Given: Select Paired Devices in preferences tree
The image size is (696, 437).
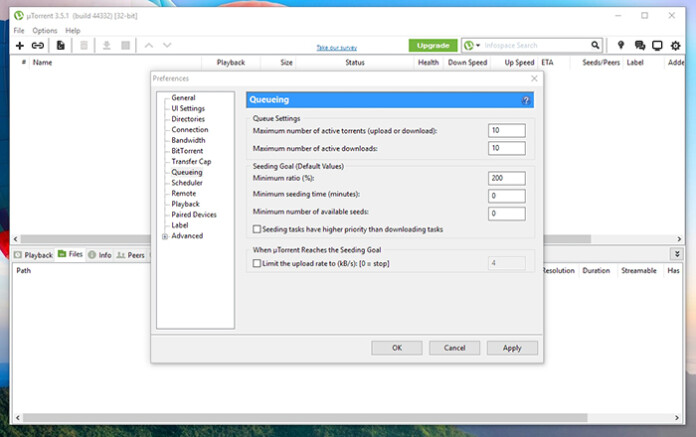Looking at the screenshot, I should point(194,215).
